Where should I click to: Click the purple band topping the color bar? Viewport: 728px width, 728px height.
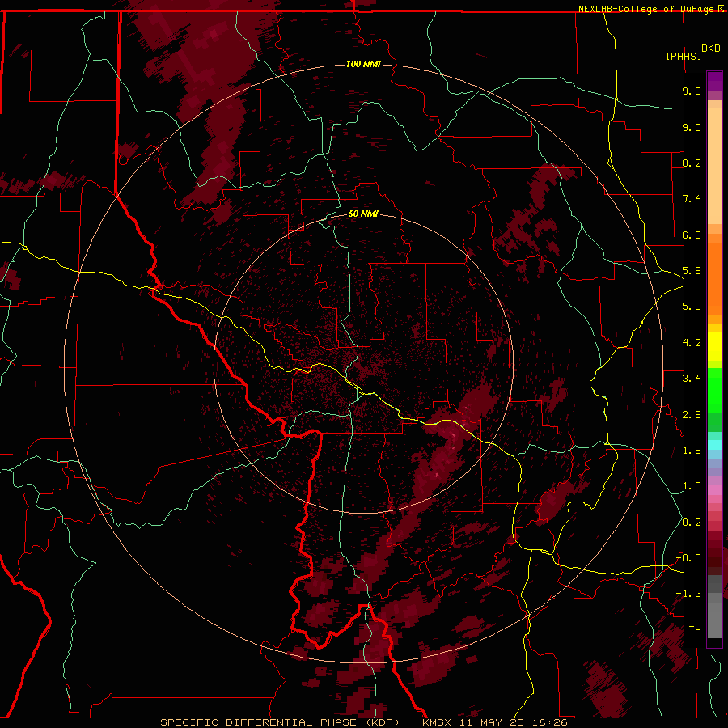point(714,81)
